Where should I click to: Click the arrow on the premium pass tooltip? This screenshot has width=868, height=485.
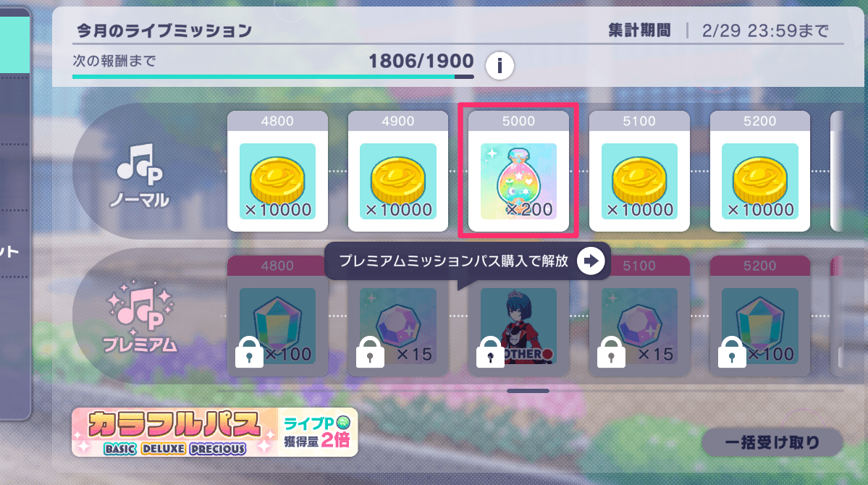point(591,261)
